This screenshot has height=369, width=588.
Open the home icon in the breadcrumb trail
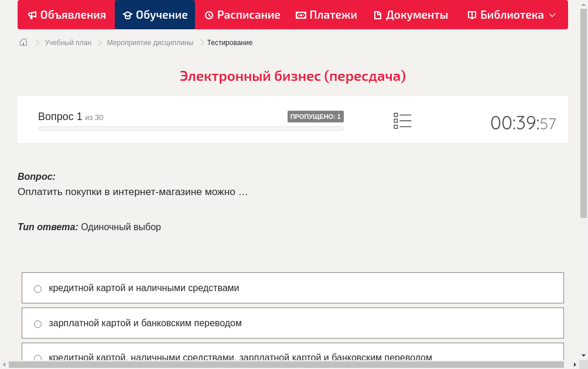coord(23,42)
